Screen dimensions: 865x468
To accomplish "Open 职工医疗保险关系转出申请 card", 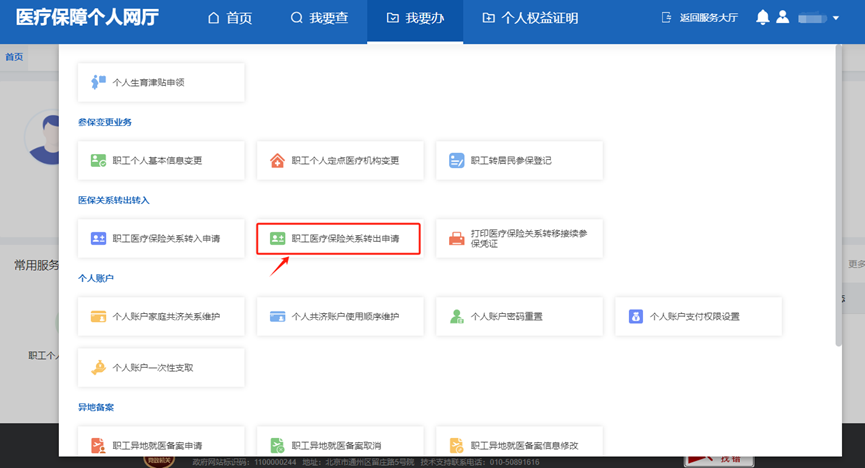I will (x=338, y=238).
